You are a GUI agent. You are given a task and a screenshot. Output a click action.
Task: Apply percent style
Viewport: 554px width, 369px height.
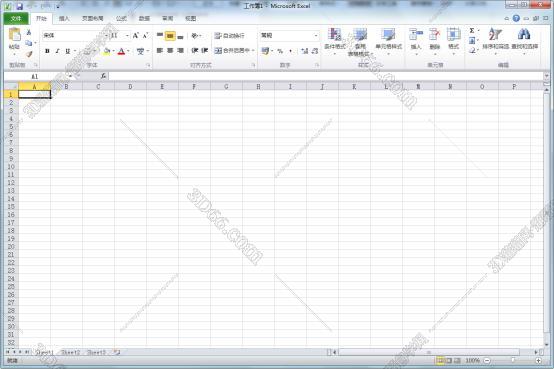point(280,51)
